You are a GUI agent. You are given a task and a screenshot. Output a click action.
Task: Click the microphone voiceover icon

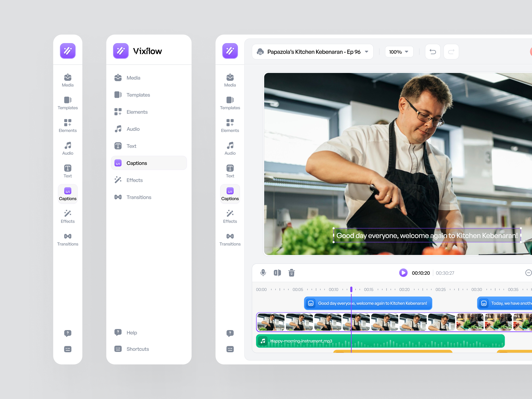(x=263, y=272)
